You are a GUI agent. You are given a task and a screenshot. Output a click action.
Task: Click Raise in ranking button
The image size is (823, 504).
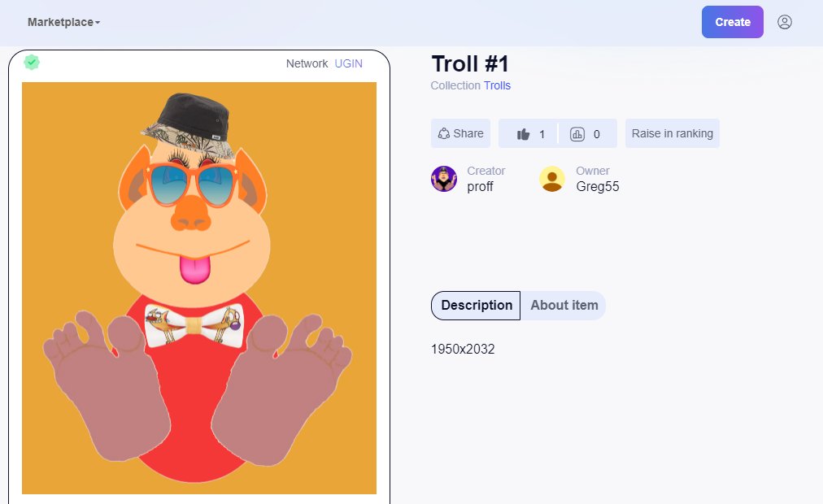click(x=673, y=133)
